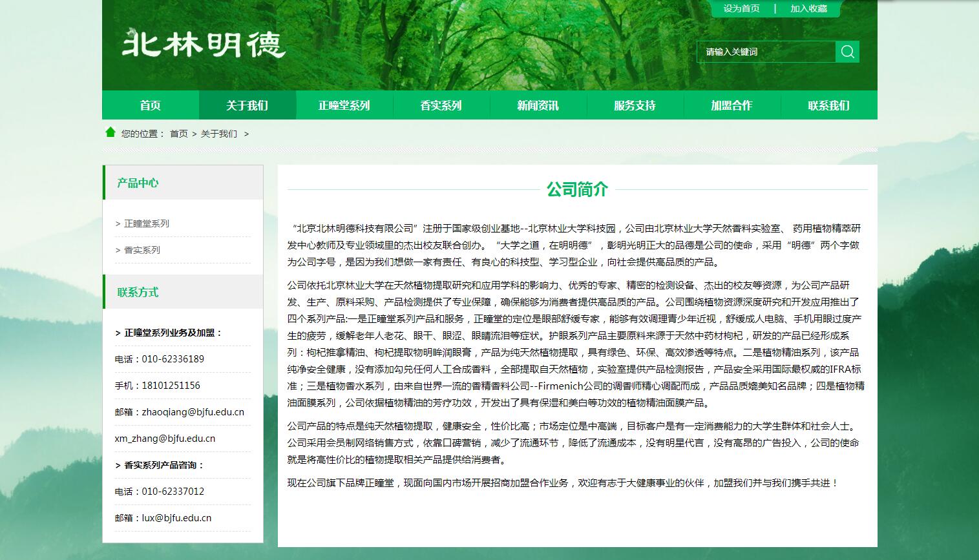Click email xm_zhang@bjfu.edu.cn
979x560 pixels.
tap(165, 439)
